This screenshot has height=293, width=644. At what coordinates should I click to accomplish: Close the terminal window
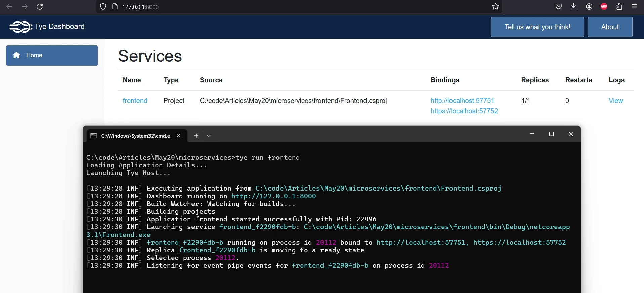571,134
